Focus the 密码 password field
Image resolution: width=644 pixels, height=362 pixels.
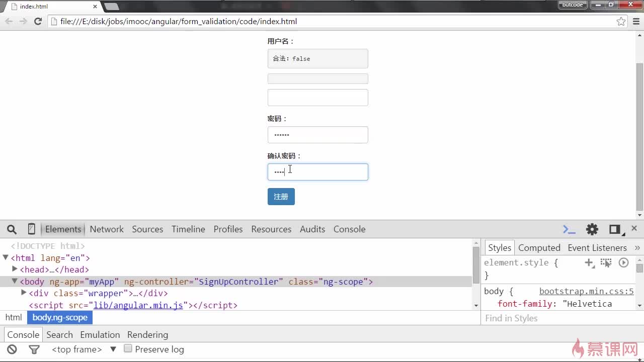(x=318, y=135)
